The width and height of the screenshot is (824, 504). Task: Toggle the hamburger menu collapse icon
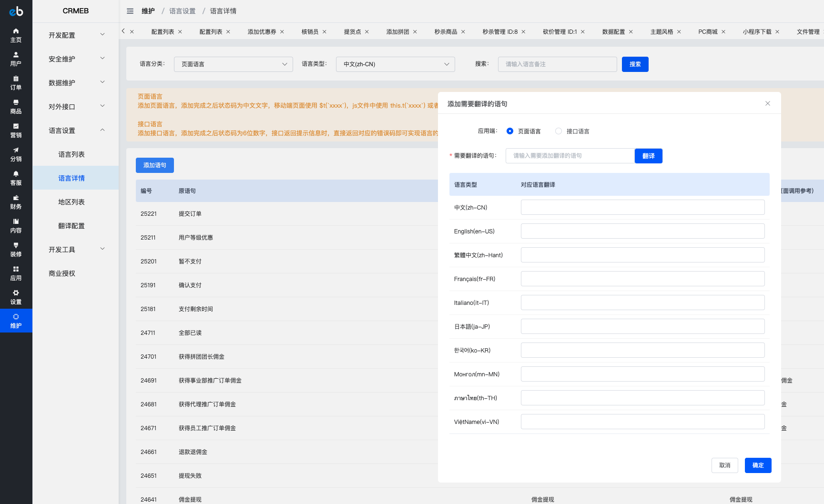[x=130, y=11]
